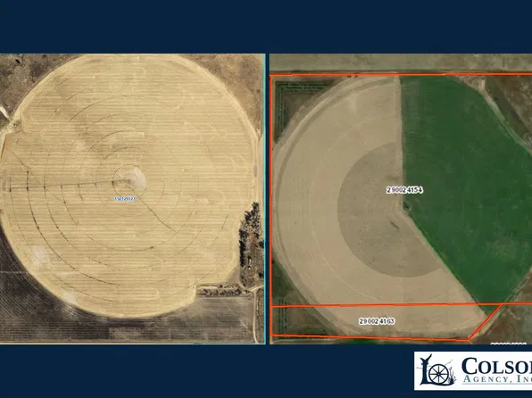Screen dimensions: 532x398
Task: Click the blue parcel label in circular field
Action: 125,199
